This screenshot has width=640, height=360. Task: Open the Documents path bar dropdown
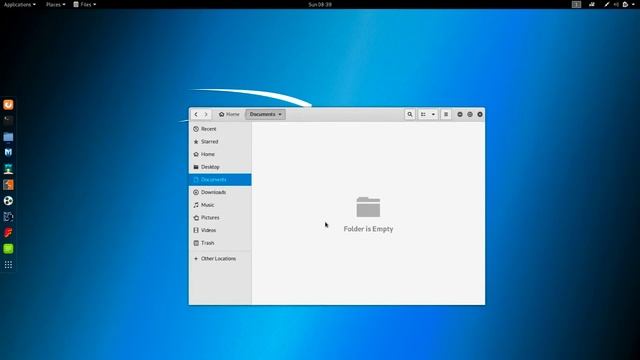tap(265, 114)
